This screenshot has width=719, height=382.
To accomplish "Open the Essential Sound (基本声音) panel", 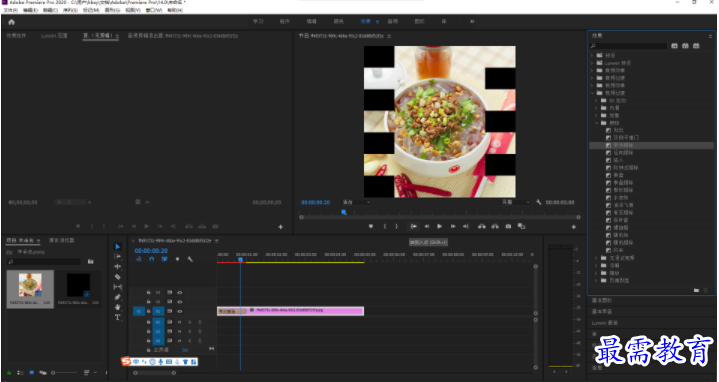I will pos(602,311).
